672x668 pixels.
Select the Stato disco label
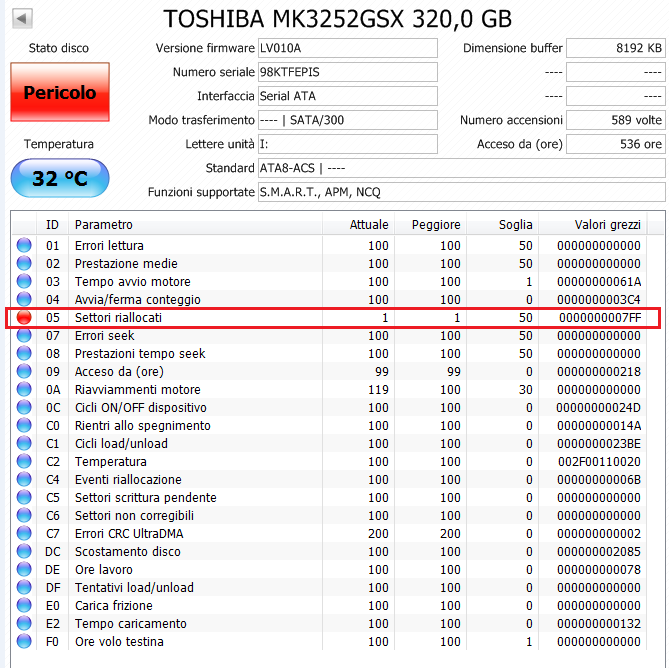[x=59, y=48]
